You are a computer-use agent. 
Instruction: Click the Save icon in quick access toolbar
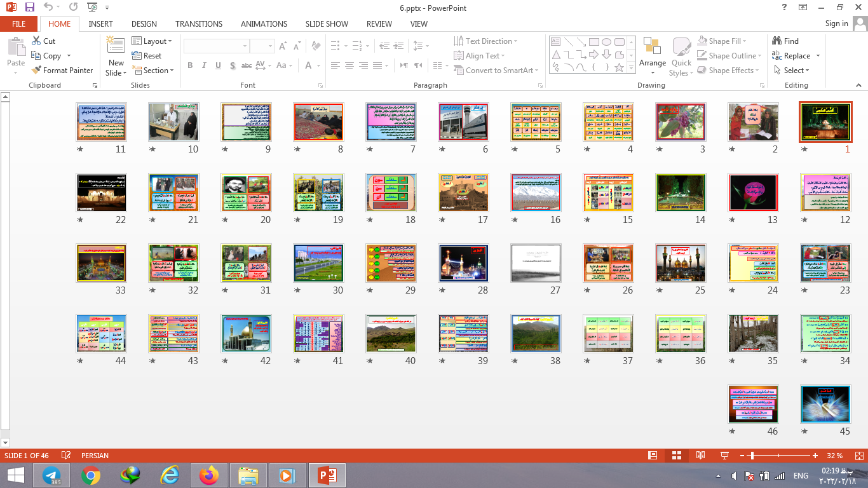tap(30, 8)
